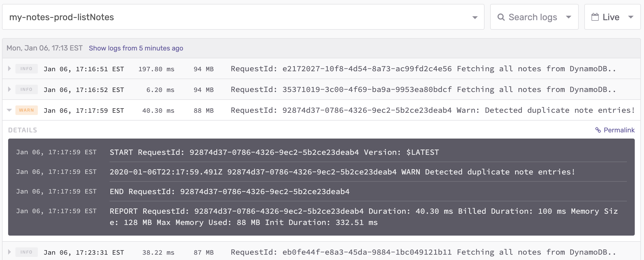
Task: Click into the Search logs field
Action: pyautogui.click(x=532, y=17)
